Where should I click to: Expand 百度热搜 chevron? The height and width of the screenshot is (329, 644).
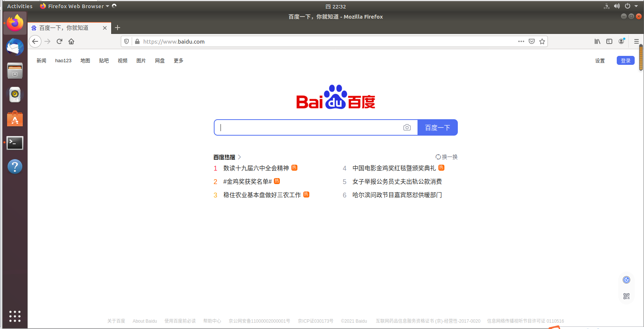pos(240,157)
